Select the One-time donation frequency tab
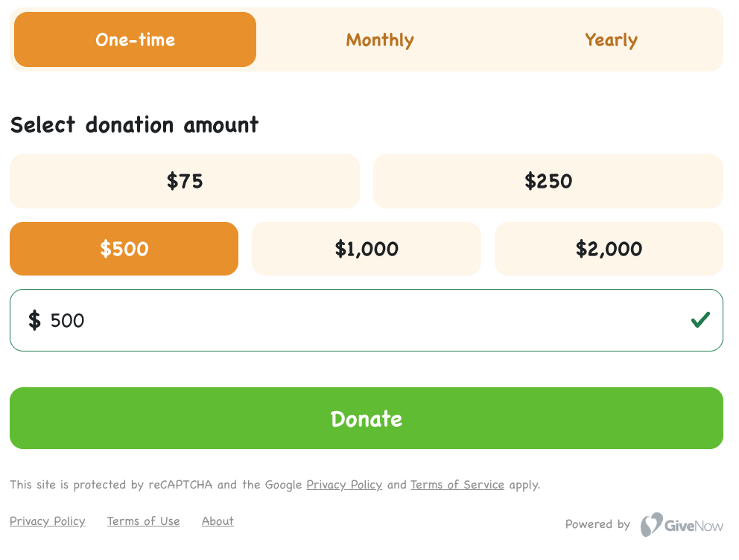739x560 pixels. 136,39
